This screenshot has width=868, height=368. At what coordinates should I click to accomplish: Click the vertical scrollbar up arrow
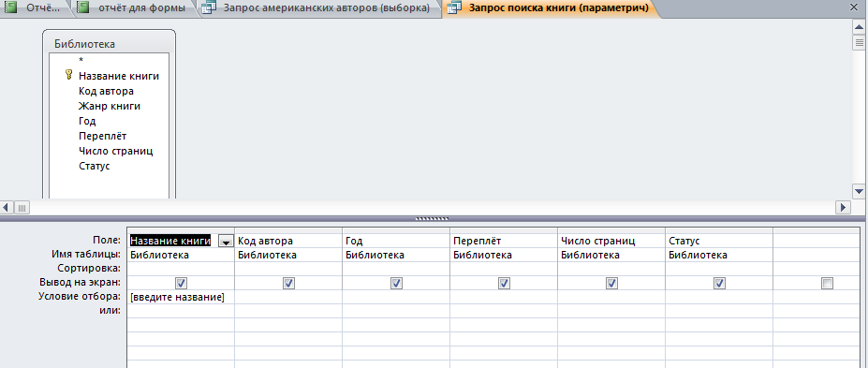point(860,26)
